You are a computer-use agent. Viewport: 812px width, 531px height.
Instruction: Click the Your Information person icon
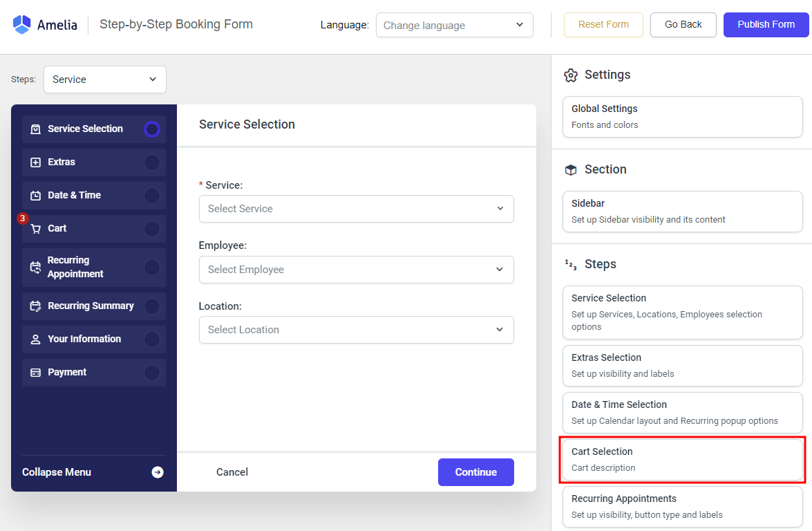click(x=35, y=339)
